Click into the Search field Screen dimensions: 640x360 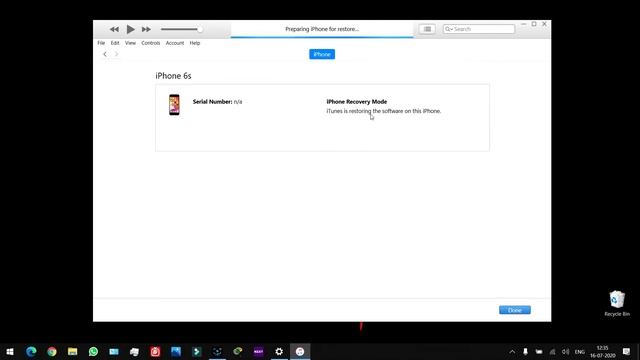click(479, 29)
